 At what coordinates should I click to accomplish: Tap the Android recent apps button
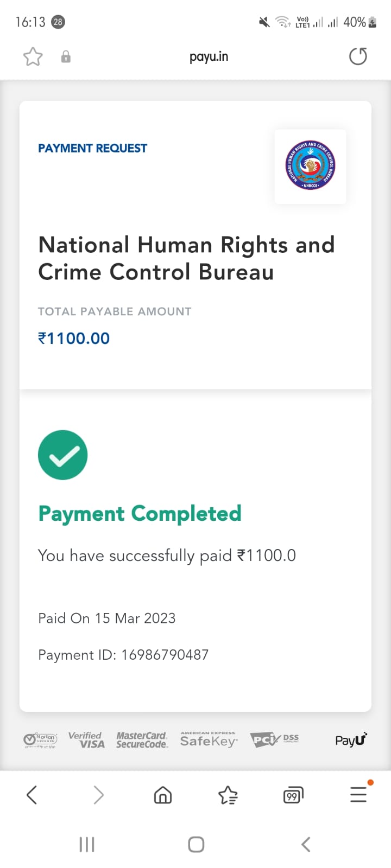tap(87, 844)
